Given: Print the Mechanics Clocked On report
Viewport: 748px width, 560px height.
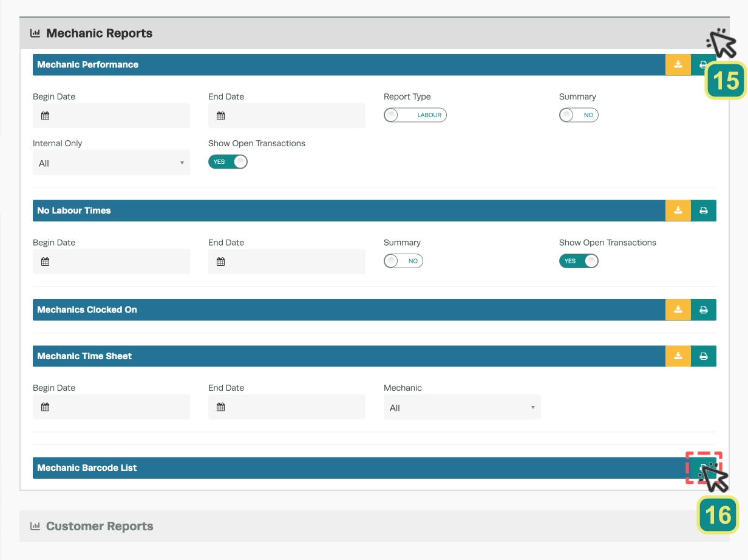Looking at the screenshot, I should [x=704, y=309].
